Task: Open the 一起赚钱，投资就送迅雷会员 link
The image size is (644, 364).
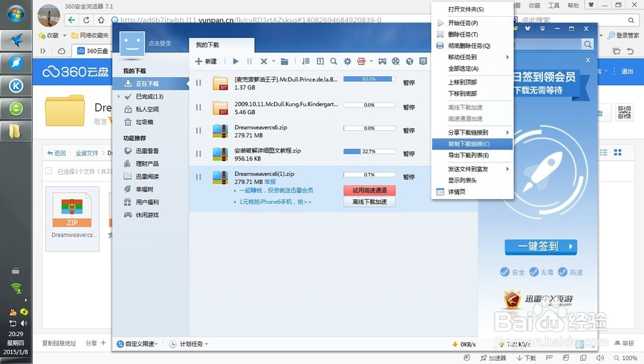Action: pos(276,190)
